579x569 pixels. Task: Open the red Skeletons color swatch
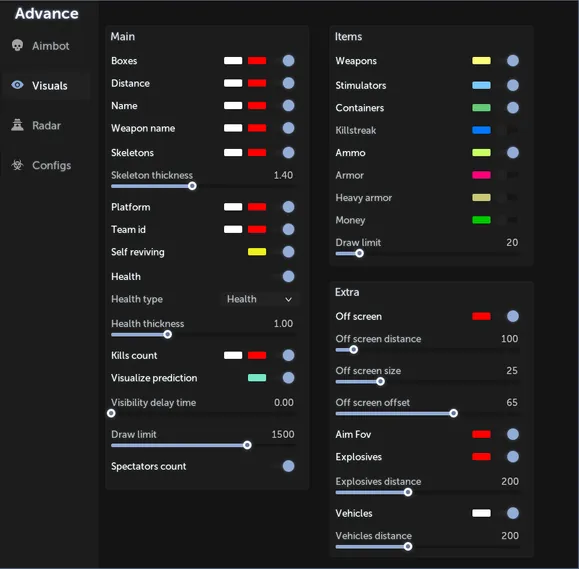[x=257, y=152]
